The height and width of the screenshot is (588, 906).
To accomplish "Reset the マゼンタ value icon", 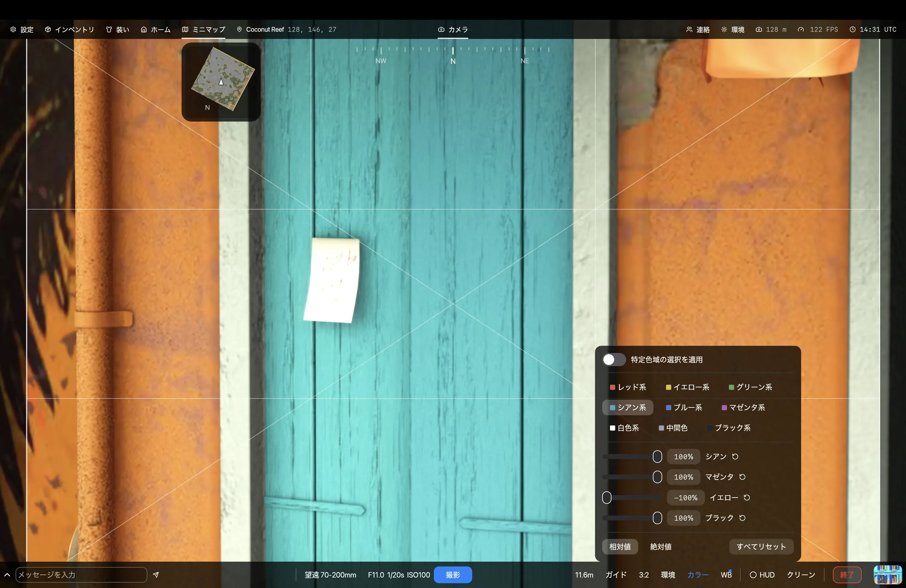I will 742,477.
